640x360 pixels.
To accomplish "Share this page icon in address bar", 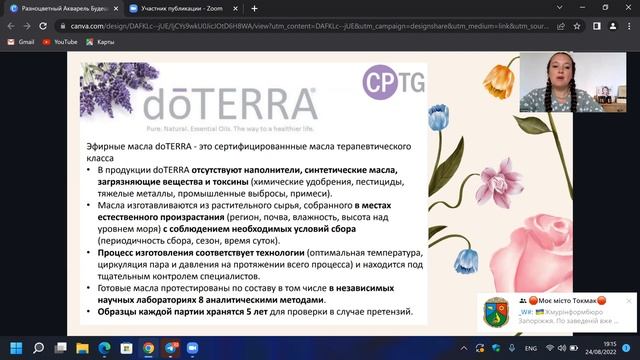I will pos(561,26).
